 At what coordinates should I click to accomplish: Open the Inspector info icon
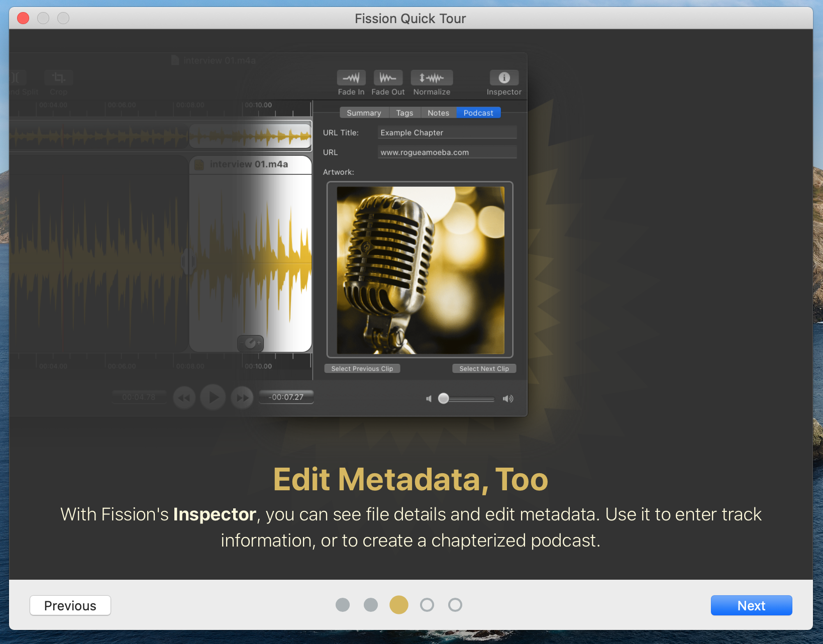[x=504, y=78]
